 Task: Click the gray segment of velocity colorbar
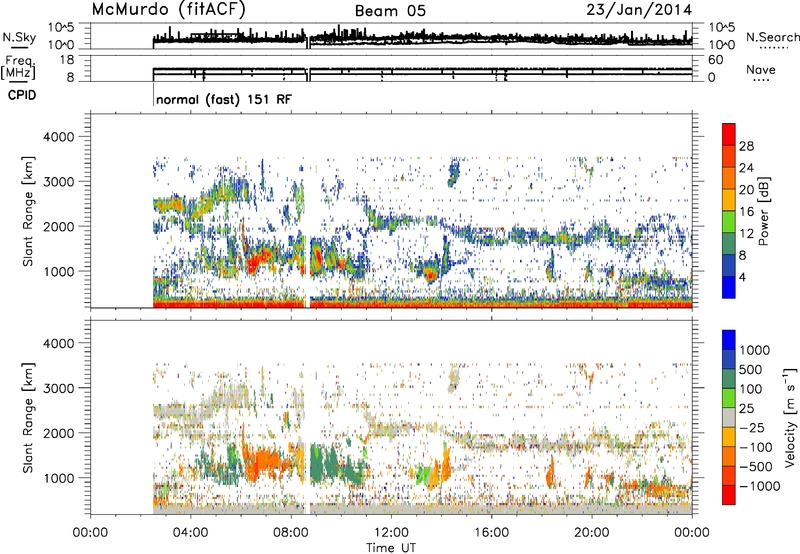[729, 417]
